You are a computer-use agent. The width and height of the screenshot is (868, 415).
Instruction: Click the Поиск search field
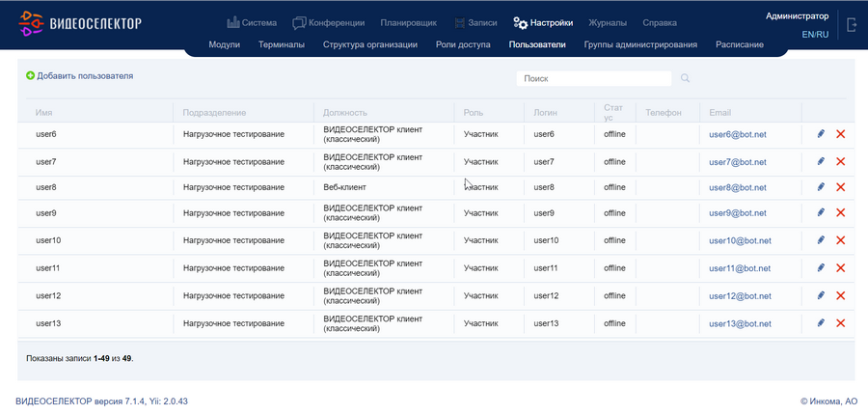click(x=594, y=79)
